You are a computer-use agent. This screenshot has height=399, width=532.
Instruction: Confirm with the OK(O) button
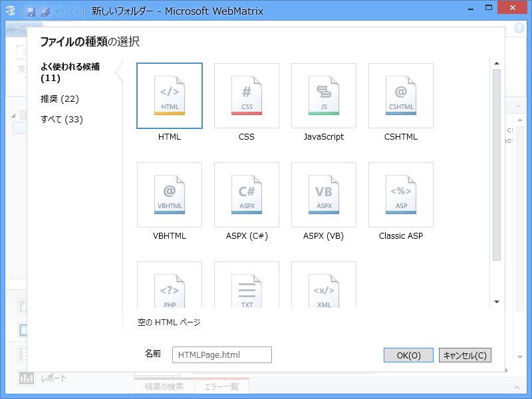[408, 355]
